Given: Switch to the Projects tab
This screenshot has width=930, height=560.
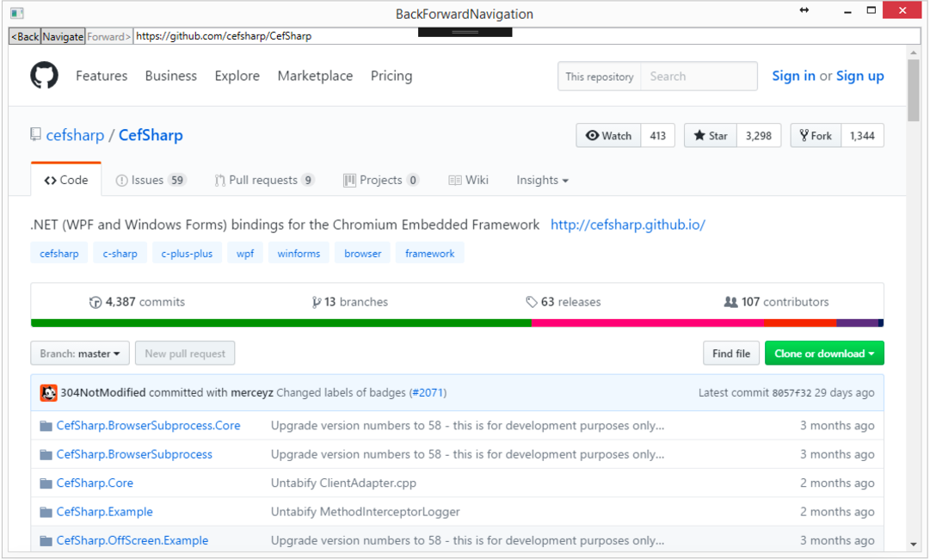Looking at the screenshot, I should [381, 180].
